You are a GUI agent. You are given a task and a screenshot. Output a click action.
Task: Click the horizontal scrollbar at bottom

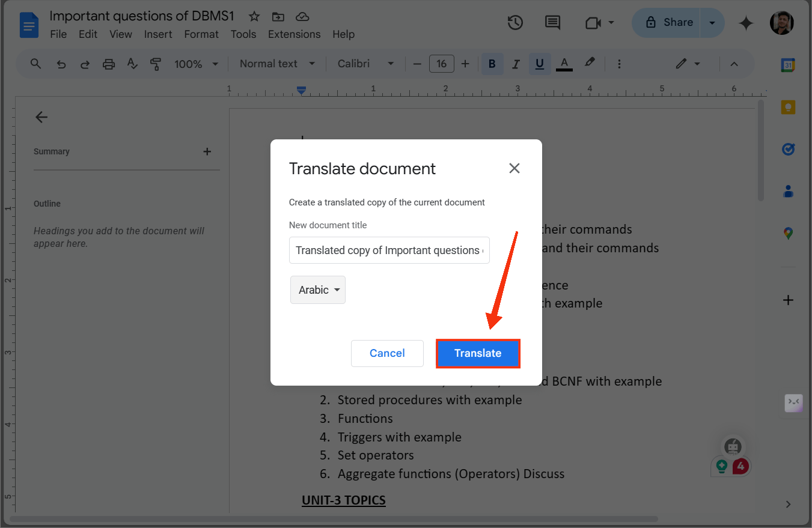point(334,518)
